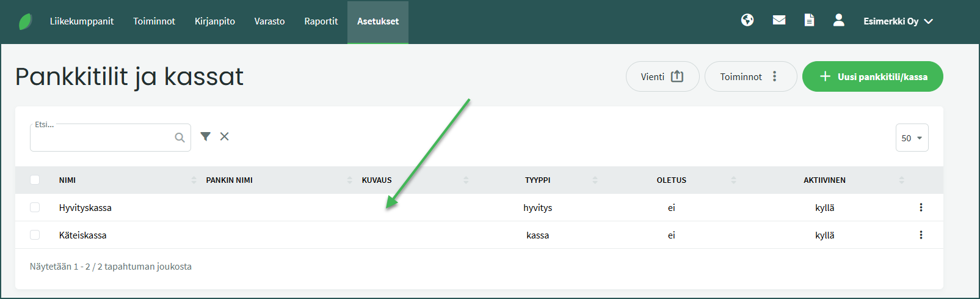This screenshot has width=980, height=299.
Task: Click the Vienti export button
Action: [x=662, y=76]
